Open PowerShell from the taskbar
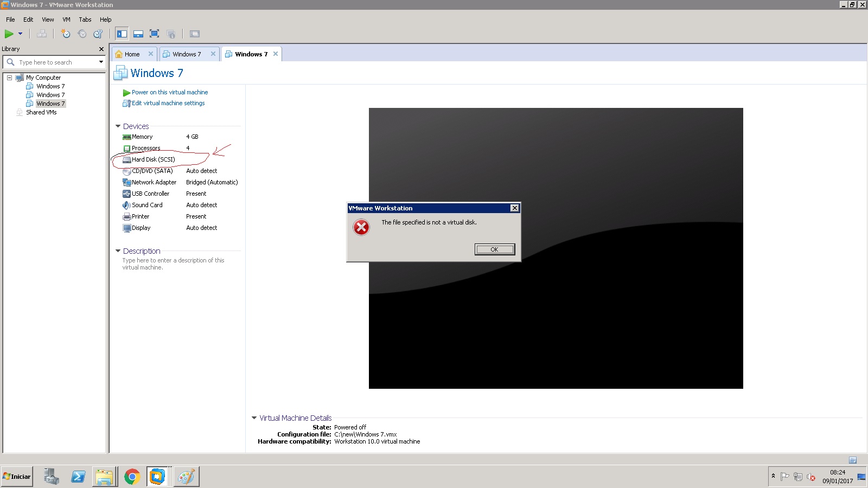This screenshot has width=868, height=488. point(78,477)
